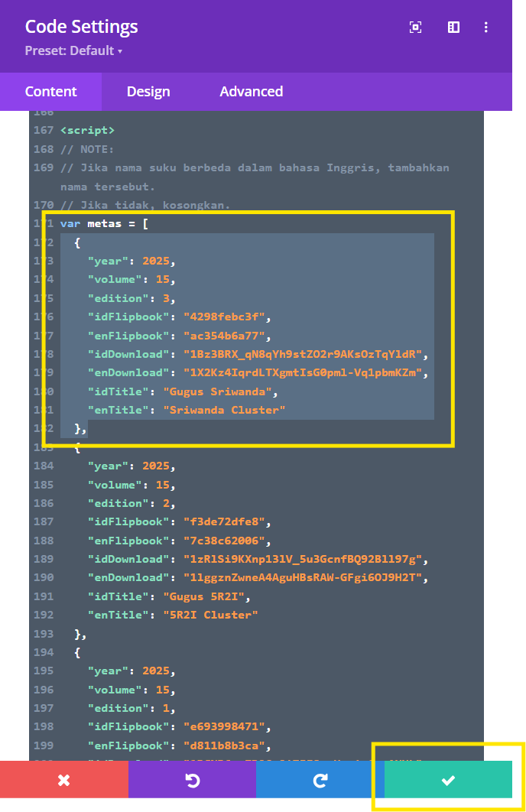Viewport: 526px width, 812px height.
Task: Click the "e693998471" idFlipbook value
Action: point(225,727)
